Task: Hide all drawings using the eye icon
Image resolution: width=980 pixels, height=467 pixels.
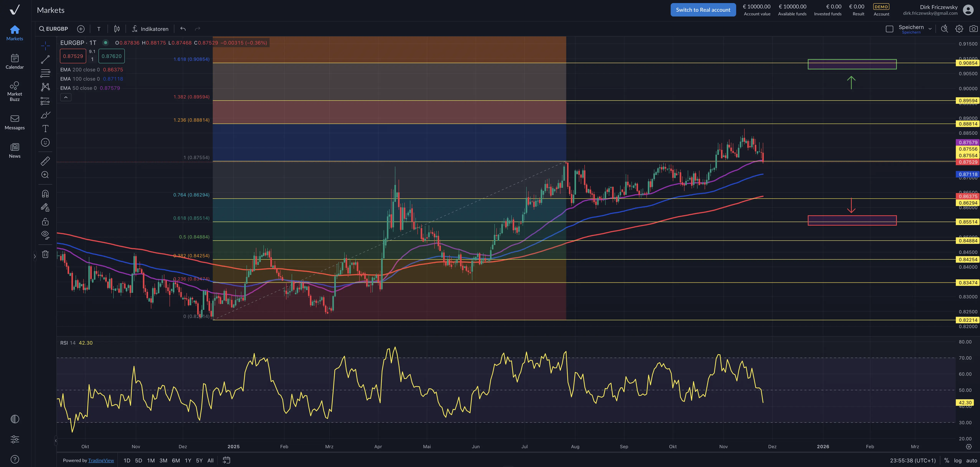Action: pos(45,235)
